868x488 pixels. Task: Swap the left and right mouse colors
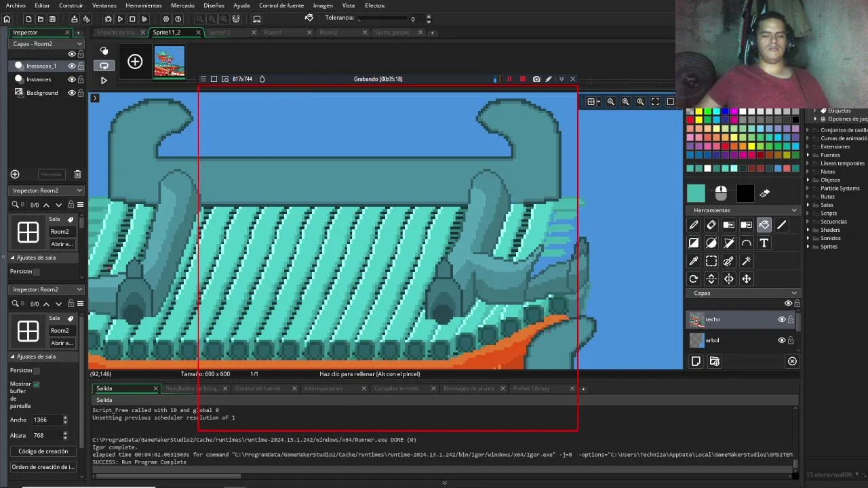pos(764,194)
